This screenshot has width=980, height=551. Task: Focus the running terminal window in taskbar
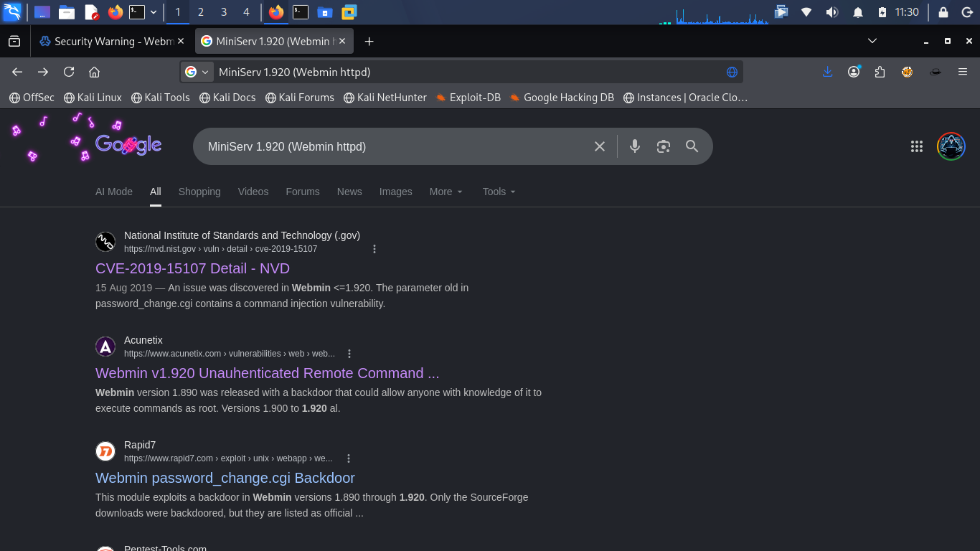pos(301,12)
